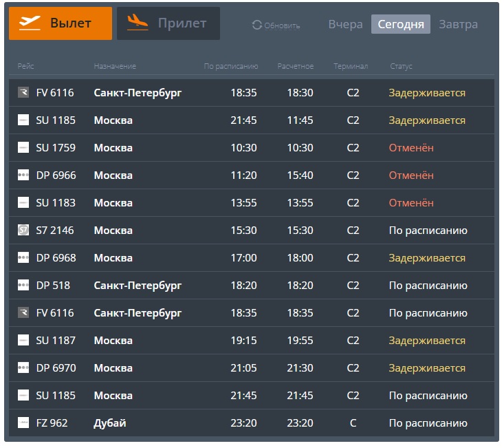Open the FZ 962 flight to Дубай
The height and width of the screenshot is (448, 504).
tap(110, 423)
